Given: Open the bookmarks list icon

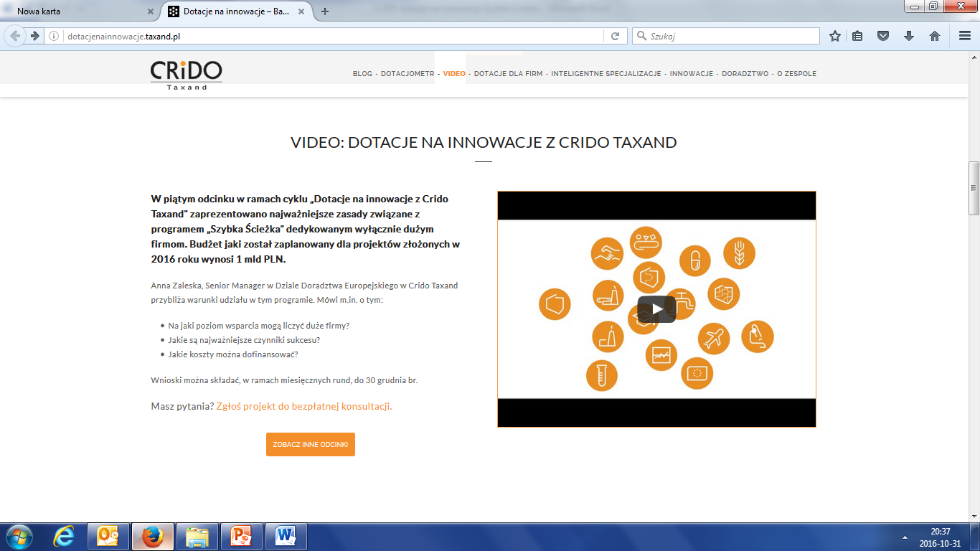Looking at the screenshot, I should coord(857,36).
